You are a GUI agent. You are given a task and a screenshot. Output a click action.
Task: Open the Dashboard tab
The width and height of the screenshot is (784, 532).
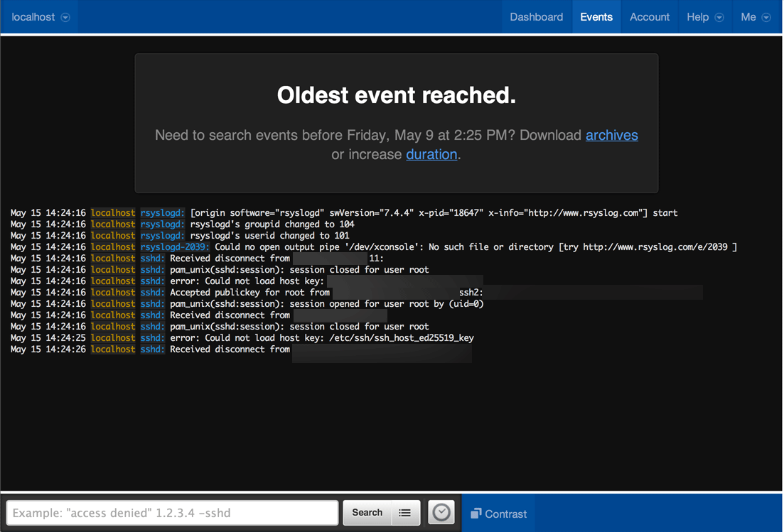tap(536, 17)
